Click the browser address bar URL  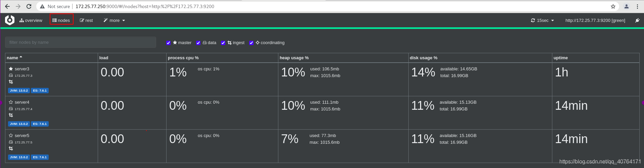pyautogui.click(x=145, y=6)
